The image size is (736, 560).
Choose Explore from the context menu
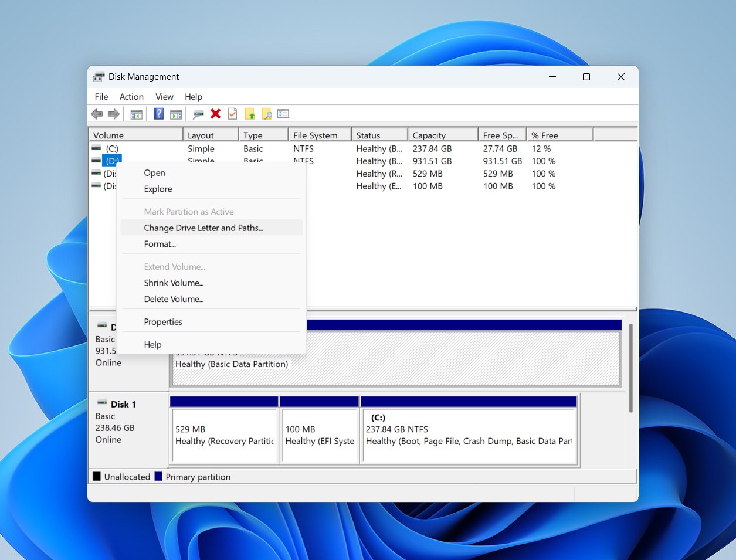(212, 189)
